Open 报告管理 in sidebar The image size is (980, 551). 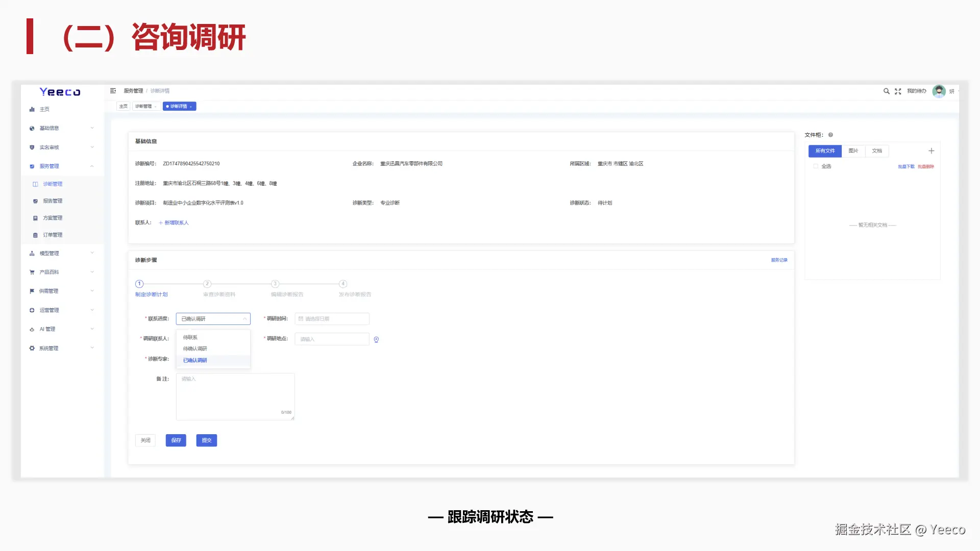click(x=53, y=201)
